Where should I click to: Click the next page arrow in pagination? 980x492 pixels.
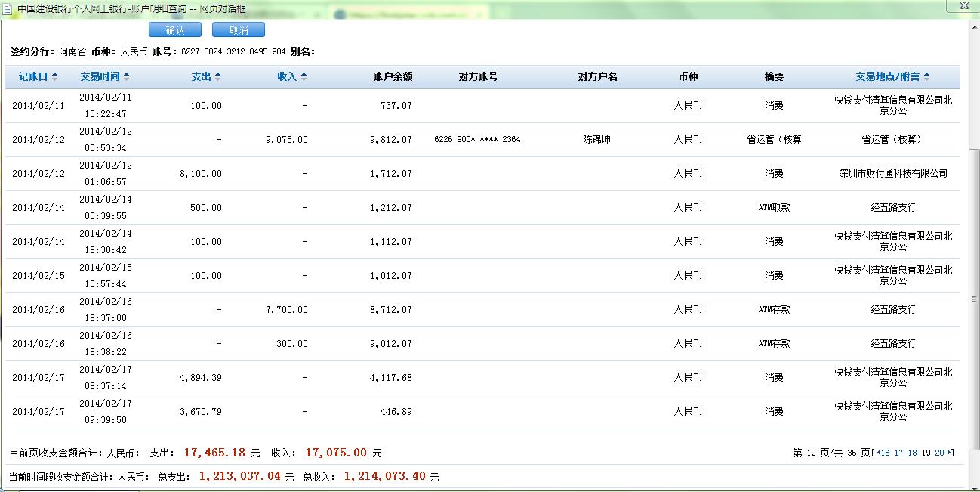[951, 453]
